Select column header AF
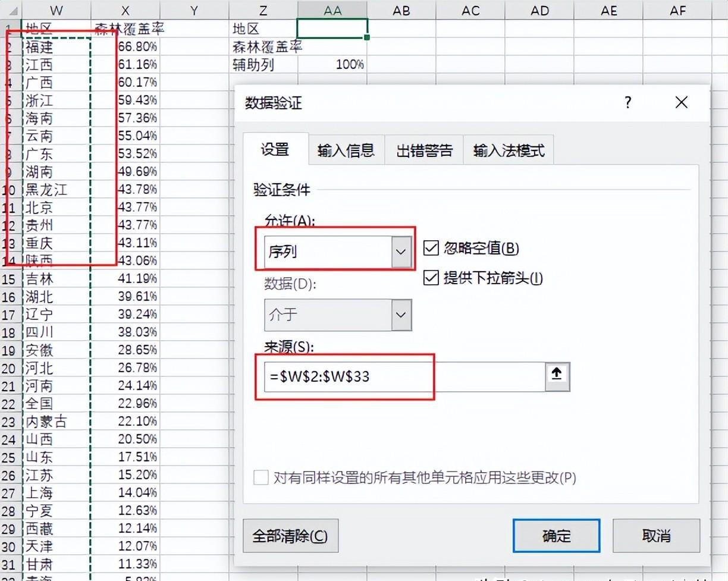728x581 pixels. coord(677,10)
